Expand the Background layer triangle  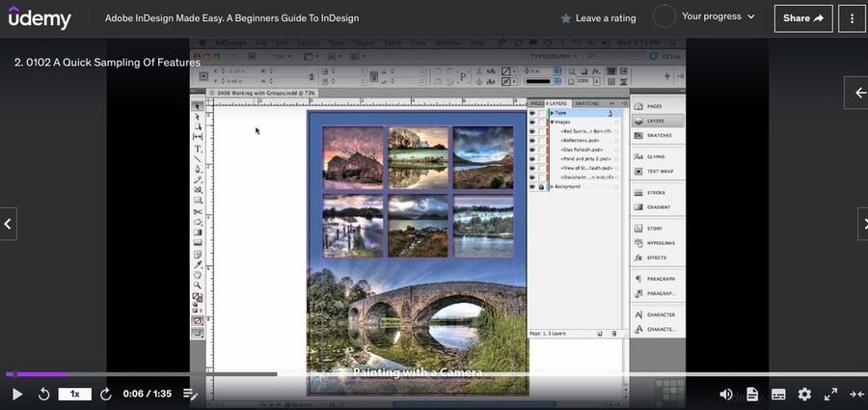pyautogui.click(x=552, y=187)
